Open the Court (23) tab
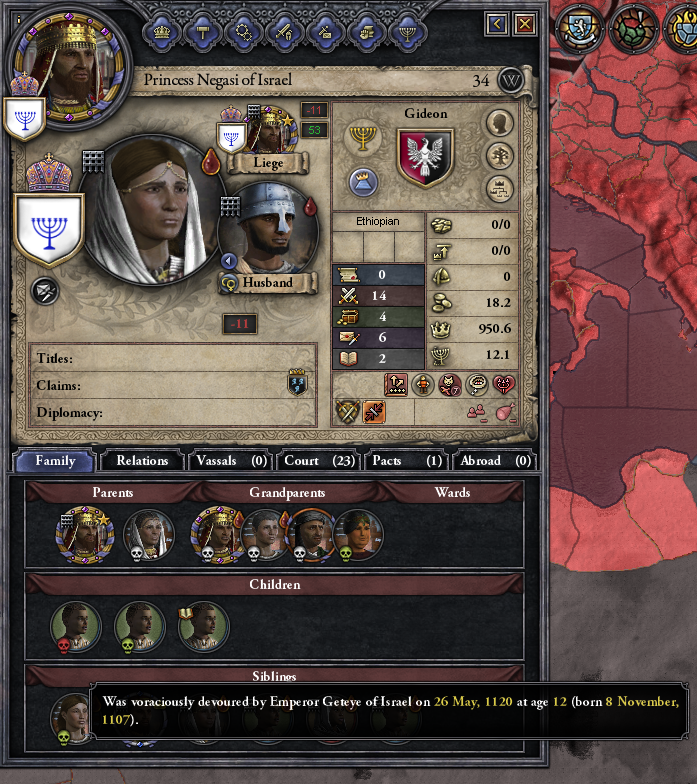 coord(318,460)
